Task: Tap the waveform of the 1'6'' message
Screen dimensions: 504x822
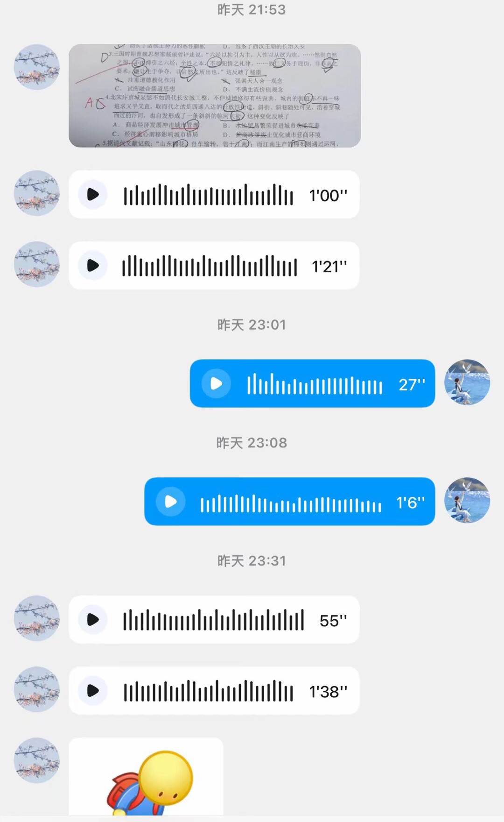Action: point(291,502)
